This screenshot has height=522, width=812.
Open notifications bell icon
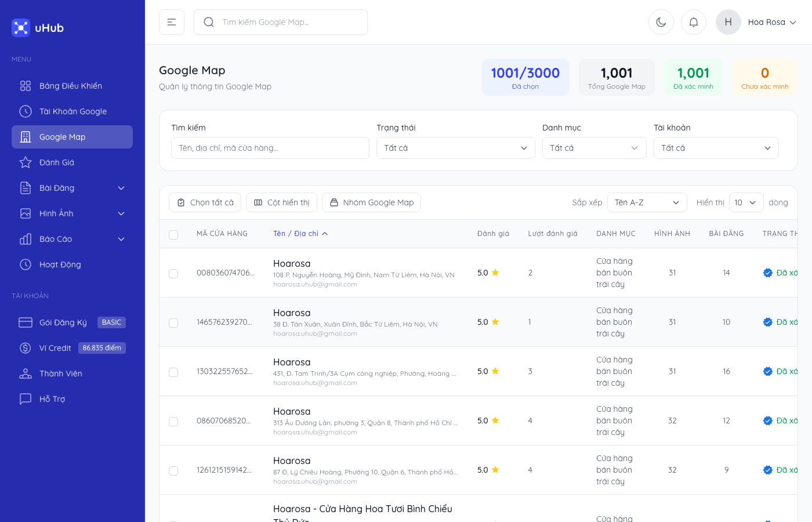[x=693, y=22]
